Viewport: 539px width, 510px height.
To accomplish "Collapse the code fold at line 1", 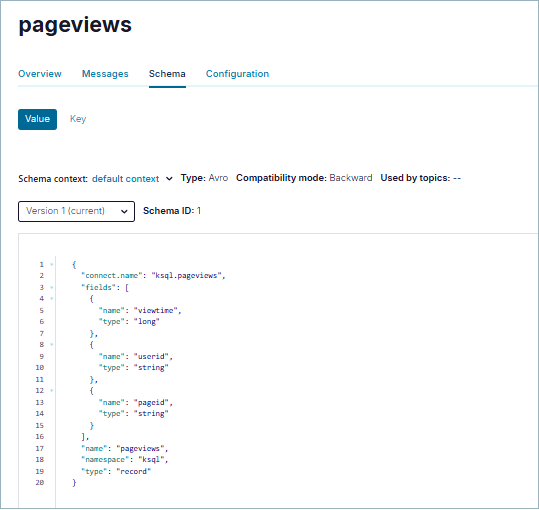I will 52,265.
